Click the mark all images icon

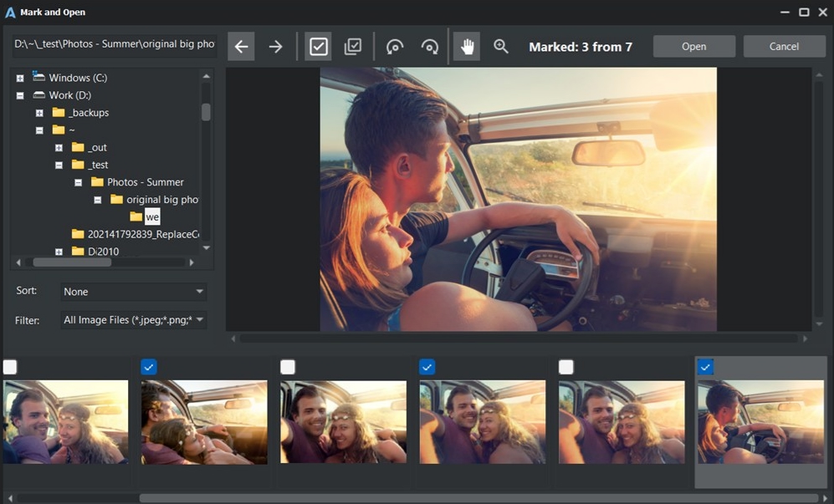click(353, 47)
